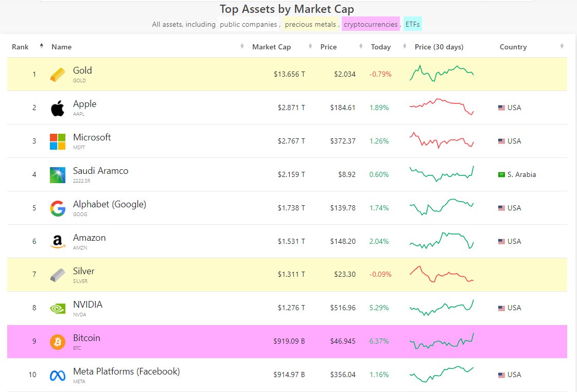Click the Apple logo icon

pyautogui.click(x=58, y=108)
